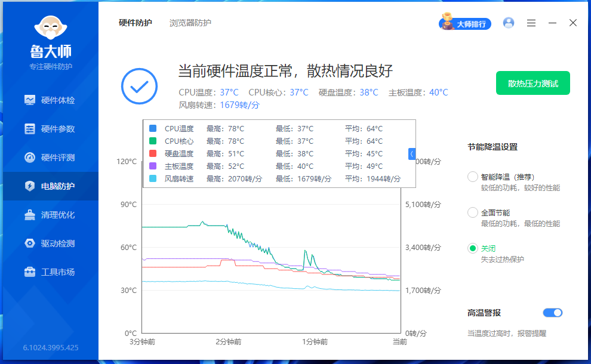Image resolution: width=591 pixels, height=364 pixels.
Task: Open 工具市场 toolbox icon
Action: click(x=30, y=272)
